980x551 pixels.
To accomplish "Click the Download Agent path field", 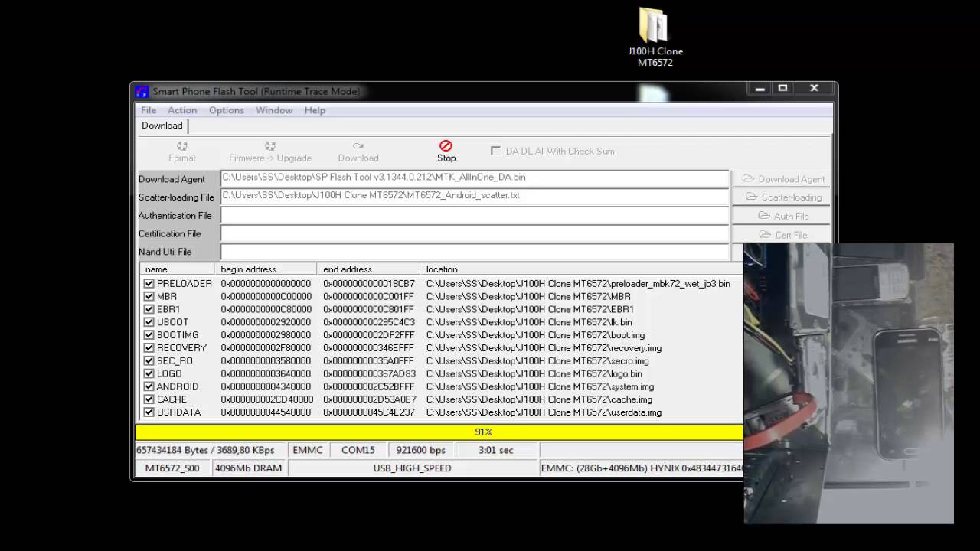I will click(475, 178).
